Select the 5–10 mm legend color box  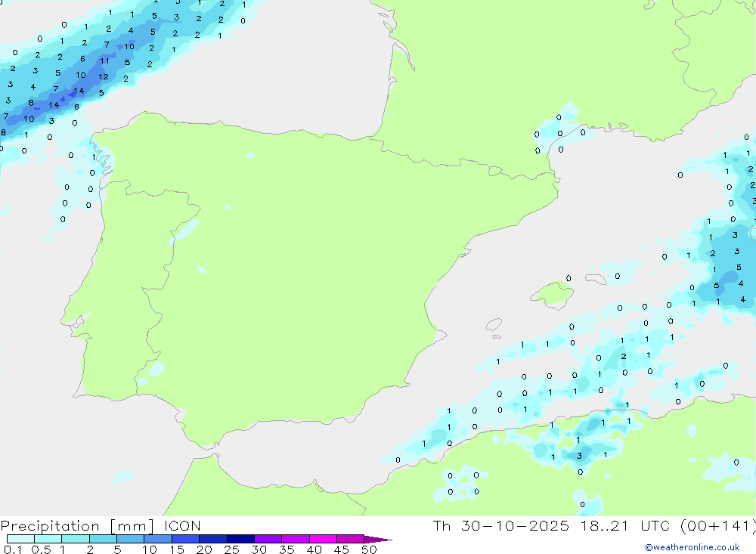(131, 539)
